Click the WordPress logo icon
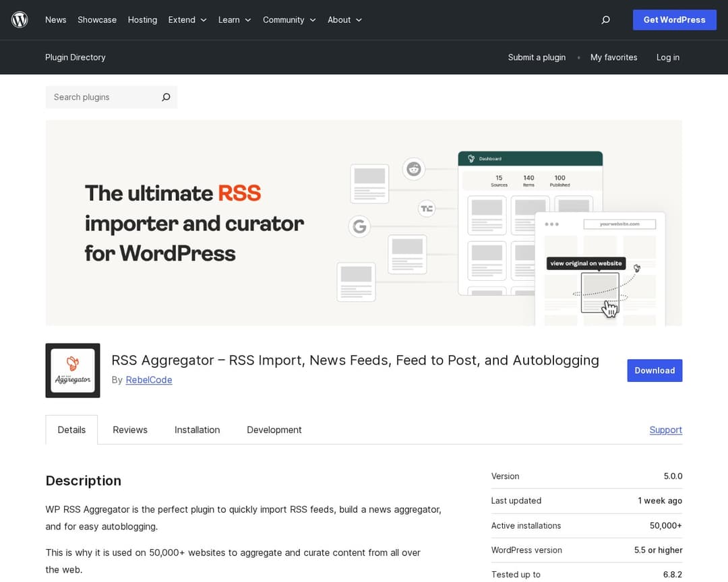Image resolution: width=728 pixels, height=582 pixels. tap(19, 20)
